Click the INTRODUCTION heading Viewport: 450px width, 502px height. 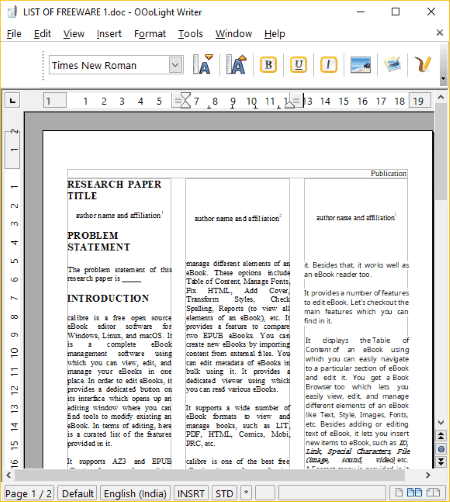point(108,298)
